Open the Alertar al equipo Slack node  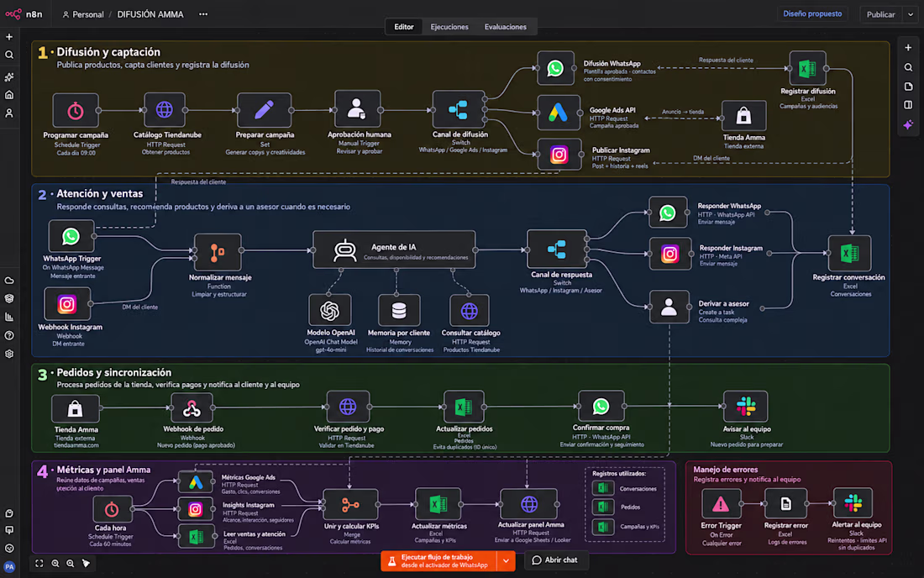pos(853,503)
